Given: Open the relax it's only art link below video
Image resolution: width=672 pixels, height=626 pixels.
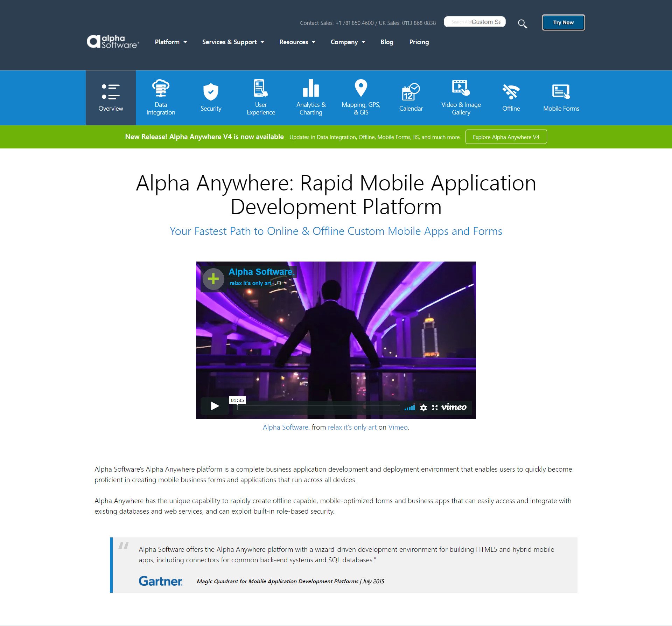Looking at the screenshot, I should pos(352,427).
